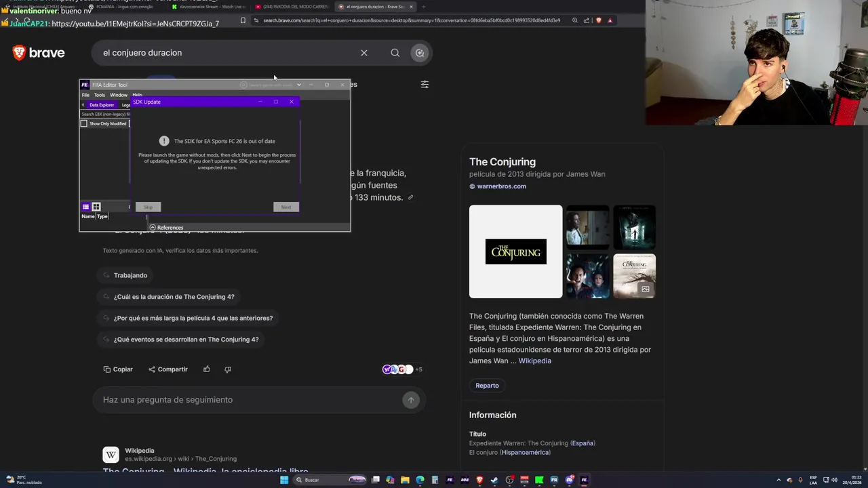Collapse FIFA Editor tab strip arrow

coord(83,105)
